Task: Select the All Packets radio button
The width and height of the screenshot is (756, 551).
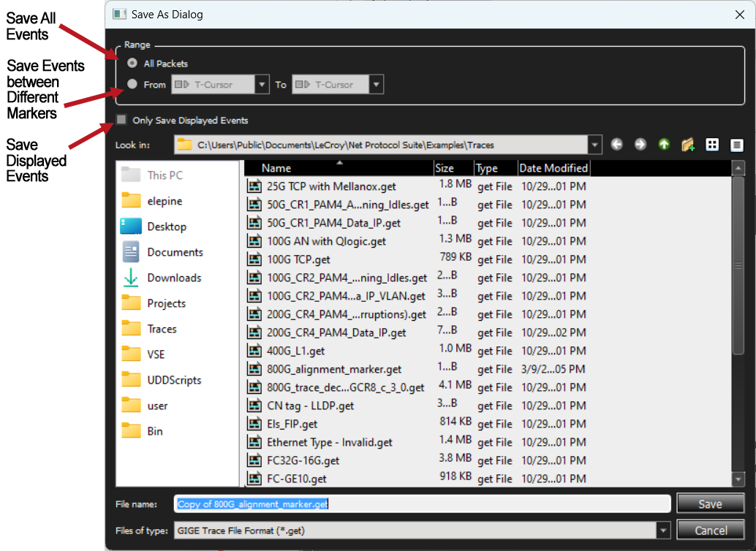Action: pyautogui.click(x=132, y=63)
